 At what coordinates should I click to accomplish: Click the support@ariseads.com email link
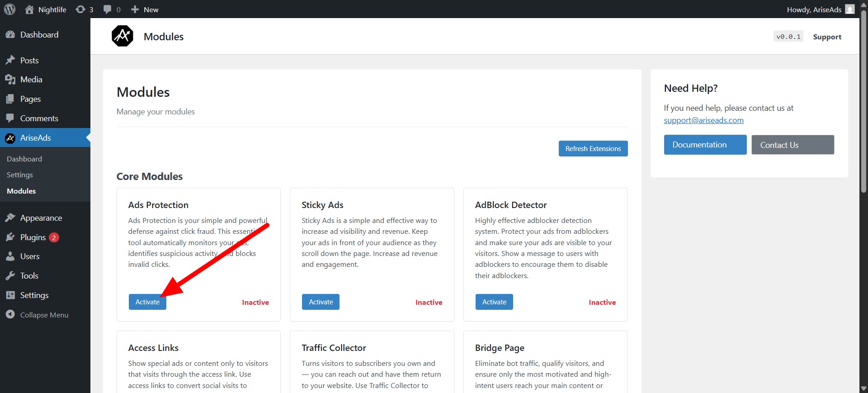pyautogui.click(x=703, y=120)
